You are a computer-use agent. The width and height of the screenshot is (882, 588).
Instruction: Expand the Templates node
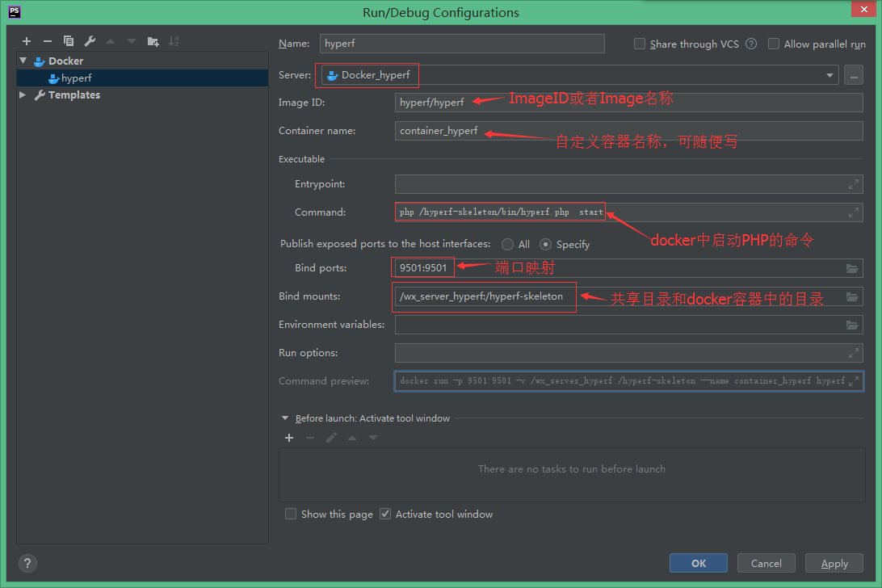pos(23,94)
